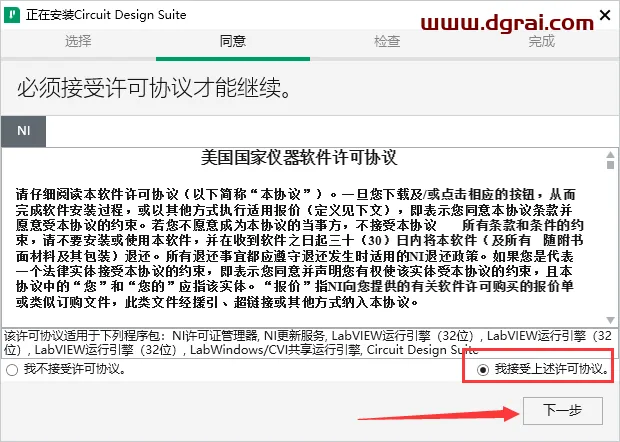Click the line starting 该许可协议适用于下列程序包
The width and height of the screenshot is (620, 442).
tap(308, 336)
